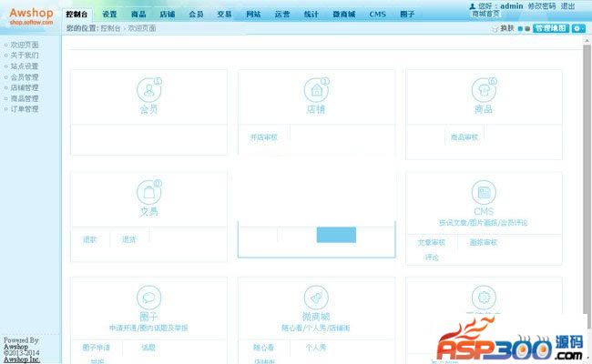Click the solid blue button in the center card
Screen dimensions: 592x364
click(x=336, y=235)
